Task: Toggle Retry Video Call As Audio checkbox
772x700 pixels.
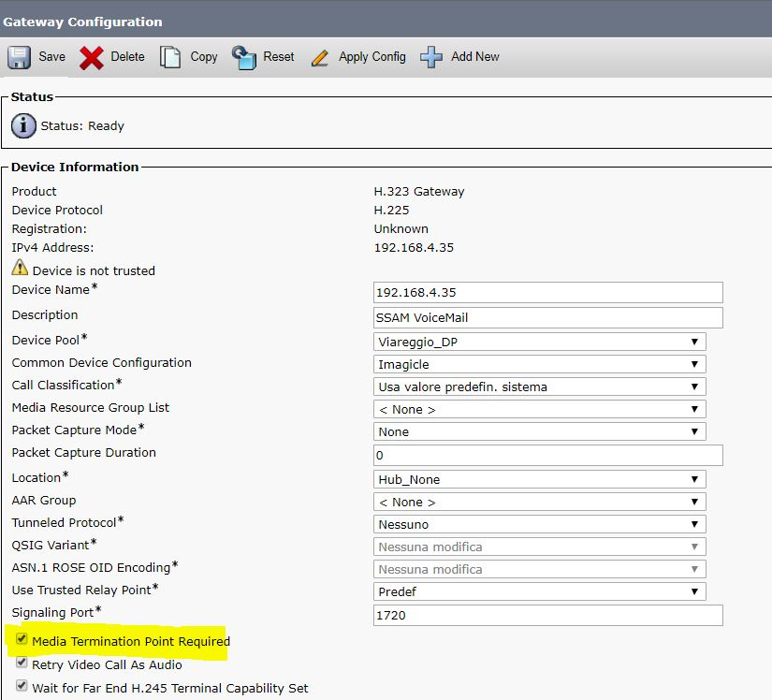Action: click(x=22, y=664)
